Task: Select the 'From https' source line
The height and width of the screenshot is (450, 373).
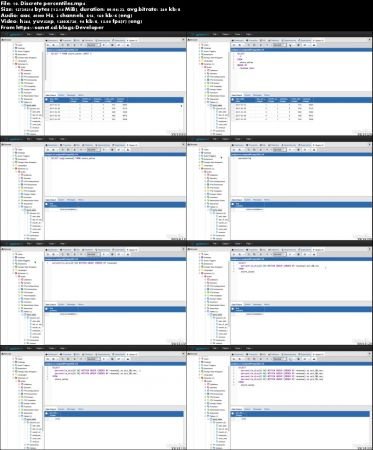Action: click(x=52, y=27)
